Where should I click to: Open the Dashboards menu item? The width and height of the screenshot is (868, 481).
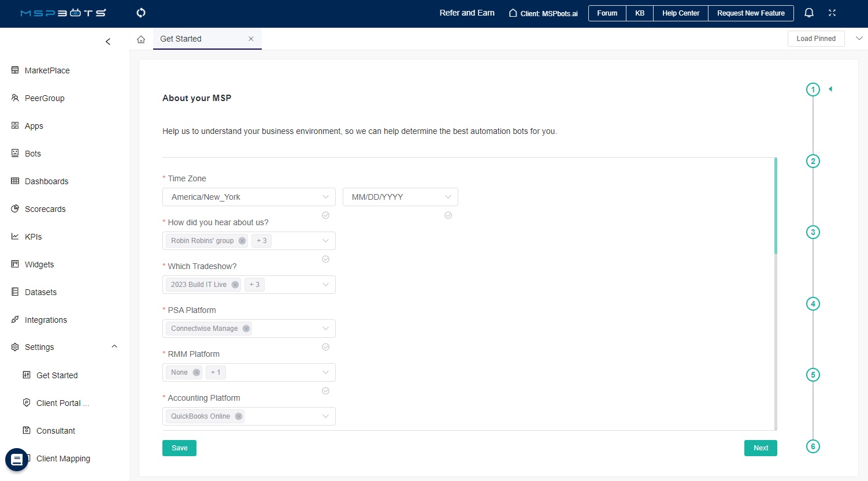pos(46,181)
